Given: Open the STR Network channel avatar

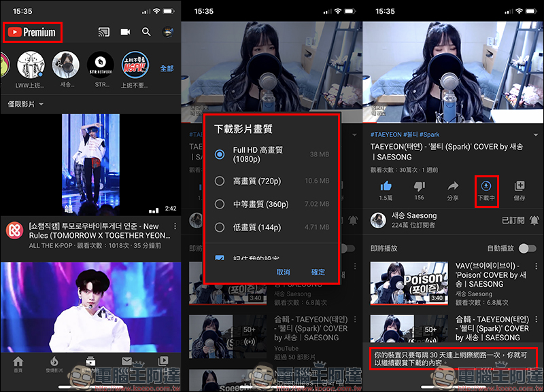Looking at the screenshot, I should 101,65.
